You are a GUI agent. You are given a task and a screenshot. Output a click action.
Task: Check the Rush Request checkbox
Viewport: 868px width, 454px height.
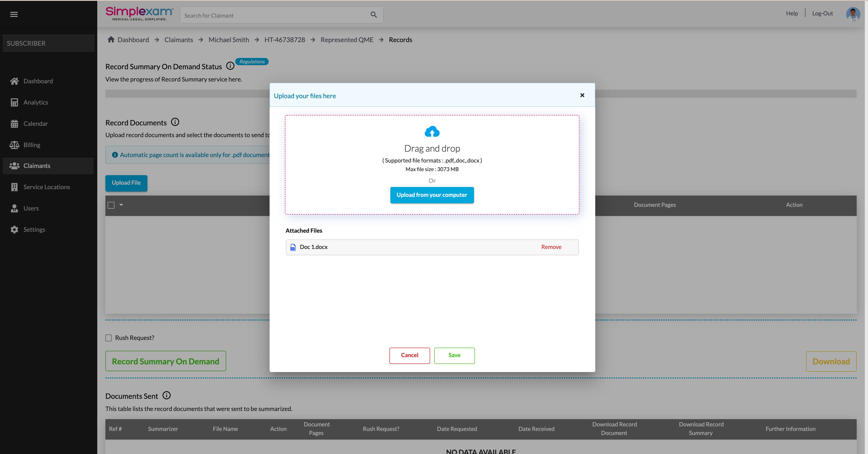[x=109, y=338]
